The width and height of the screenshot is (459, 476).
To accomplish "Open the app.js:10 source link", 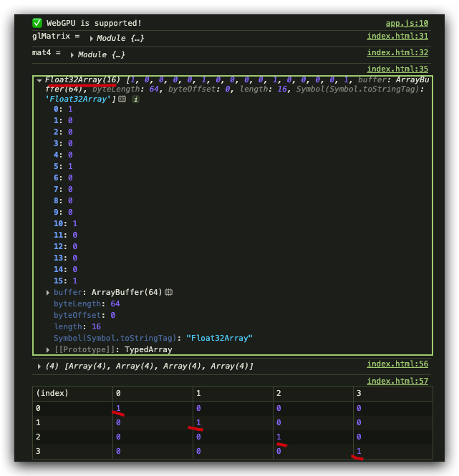I will [406, 24].
